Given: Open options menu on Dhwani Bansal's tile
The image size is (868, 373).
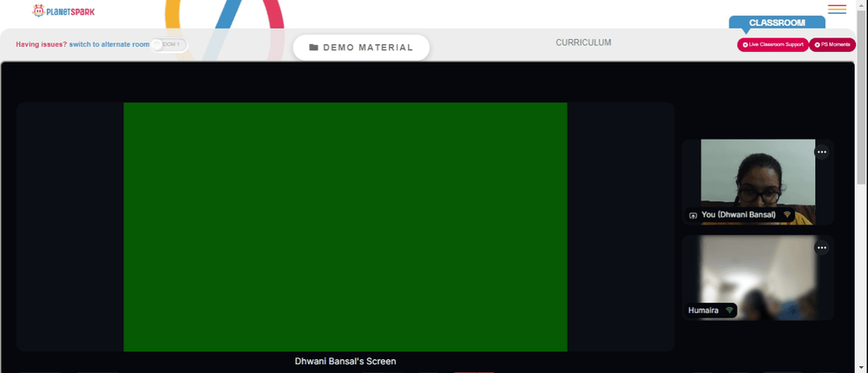Looking at the screenshot, I should pos(821,152).
